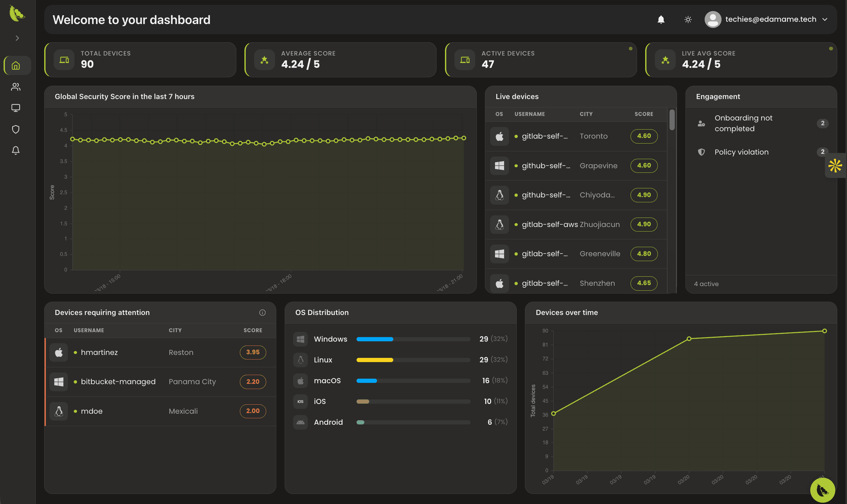Click the notifications bell in header
The width and height of the screenshot is (847, 504).
(x=661, y=20)
